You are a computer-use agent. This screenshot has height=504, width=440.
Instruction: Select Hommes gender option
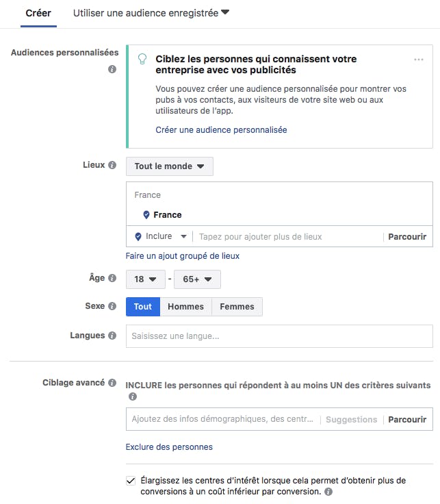tap(185, 307)
